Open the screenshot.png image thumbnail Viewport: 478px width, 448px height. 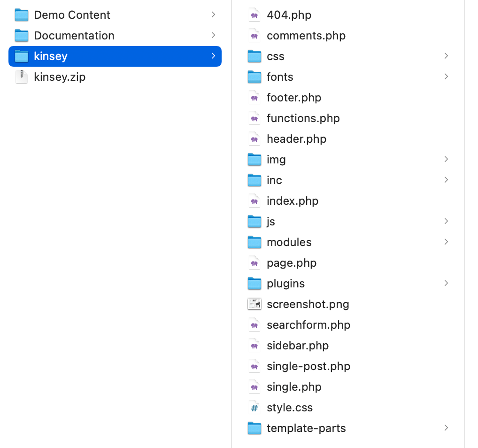[x=254, y=304]
